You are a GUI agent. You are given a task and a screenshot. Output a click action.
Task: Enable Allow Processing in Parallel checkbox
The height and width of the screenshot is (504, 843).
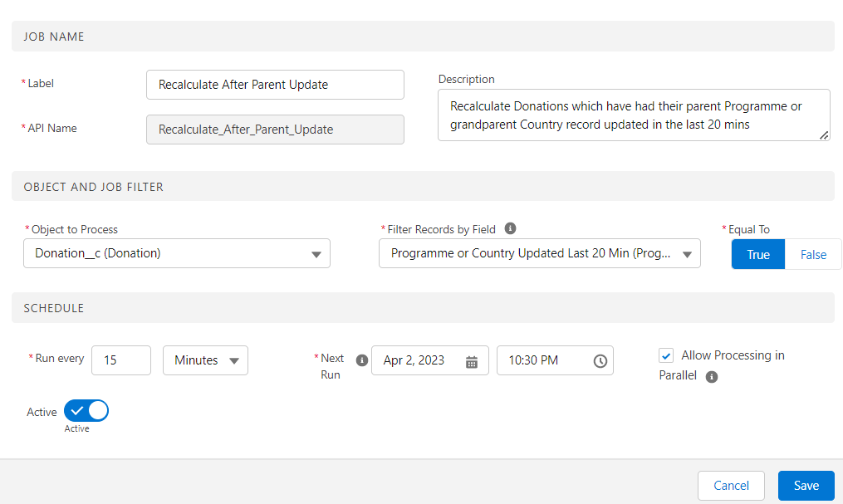[x=666, y=355]
